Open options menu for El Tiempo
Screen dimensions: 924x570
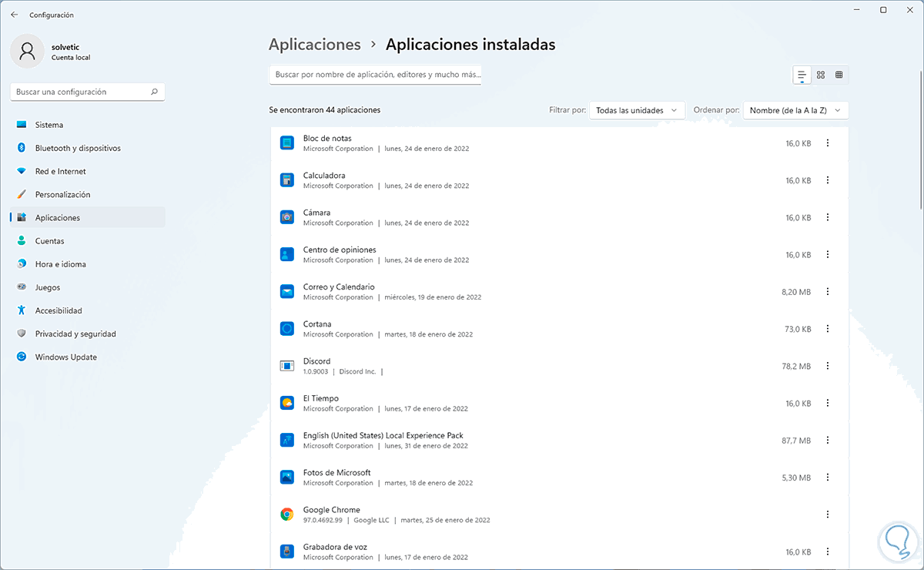click(x=828, y=403)
